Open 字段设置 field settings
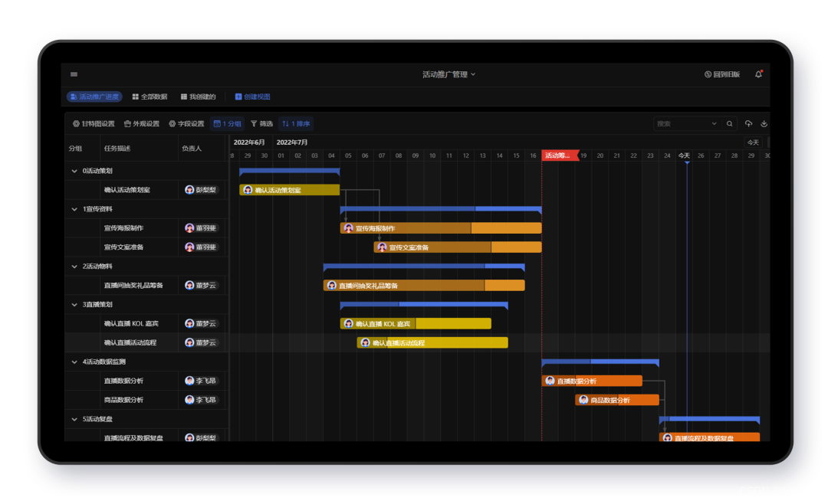This screenshot has height=504, width=828. [186, 123]
